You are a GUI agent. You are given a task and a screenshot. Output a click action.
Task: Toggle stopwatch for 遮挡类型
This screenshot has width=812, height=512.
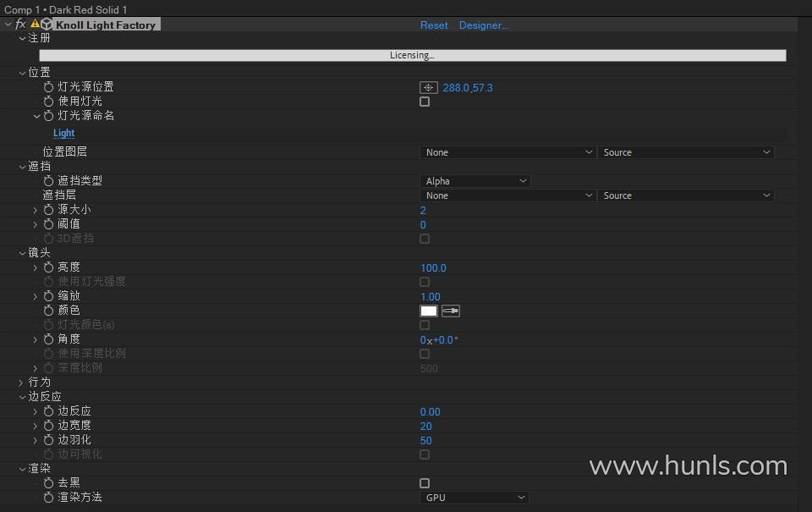49,181
